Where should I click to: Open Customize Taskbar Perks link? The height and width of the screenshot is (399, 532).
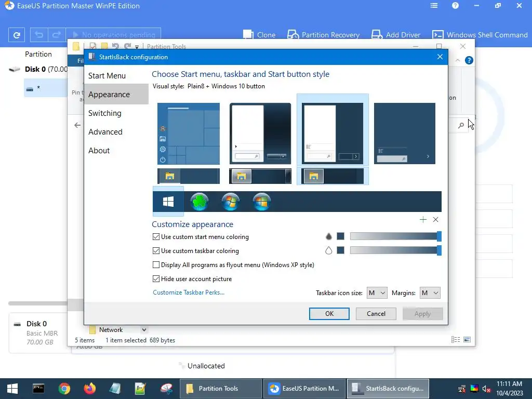(x=189, y=292)
